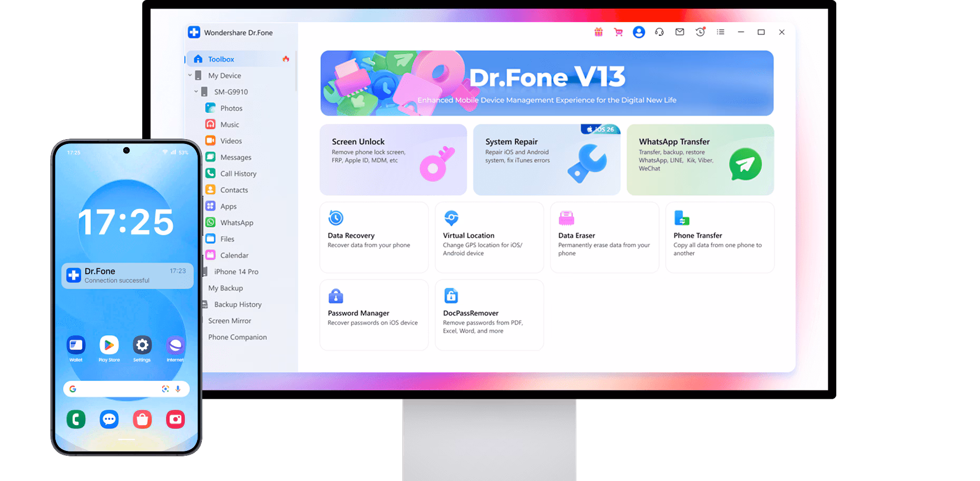Open the shopping cart icon
Viewport: 980px width, 481px height.
click(x=619, y=32)
